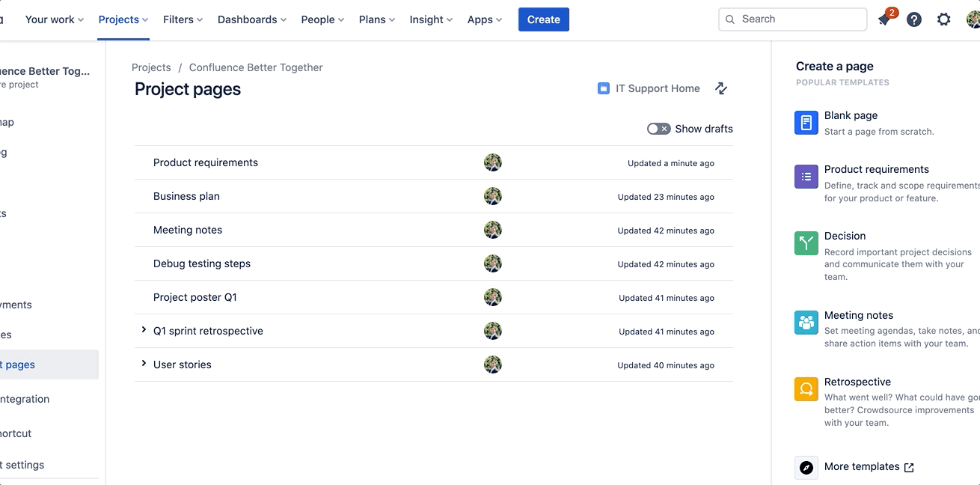
Task: Expand the User stories page tree
Action: coord(144,364)
